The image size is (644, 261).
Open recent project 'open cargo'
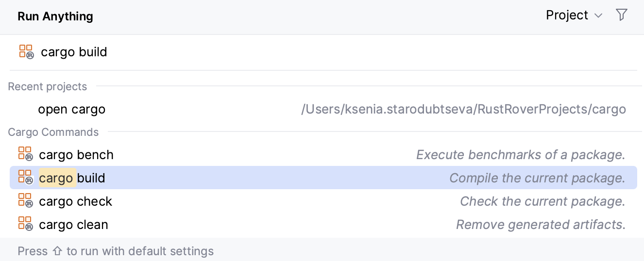click(x=72, y=109)
